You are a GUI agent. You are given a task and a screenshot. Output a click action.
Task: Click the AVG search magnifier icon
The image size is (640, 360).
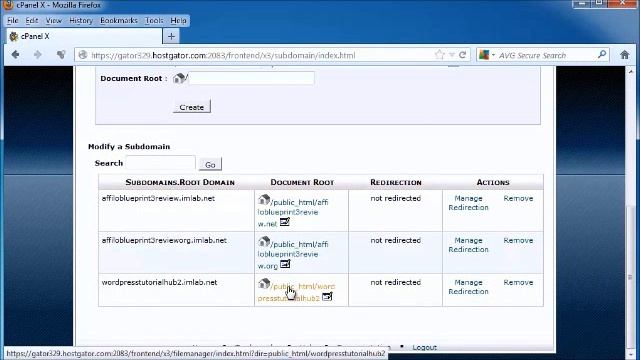click(602, 54)
